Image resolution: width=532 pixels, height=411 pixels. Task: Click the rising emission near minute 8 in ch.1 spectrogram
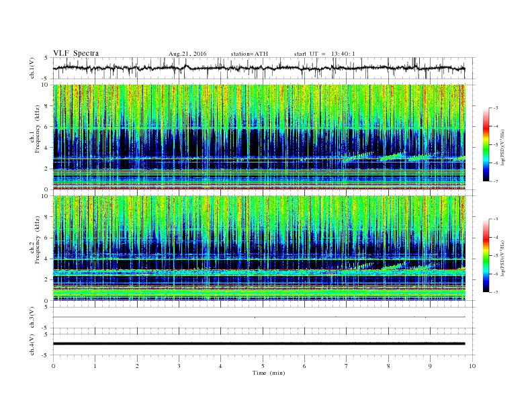(x=393, y=156)
